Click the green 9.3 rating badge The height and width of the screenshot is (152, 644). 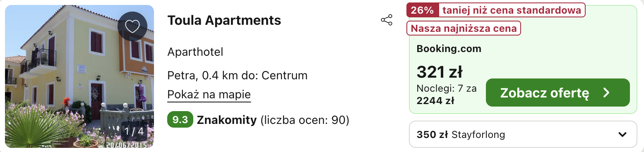[x=180, y=120]
